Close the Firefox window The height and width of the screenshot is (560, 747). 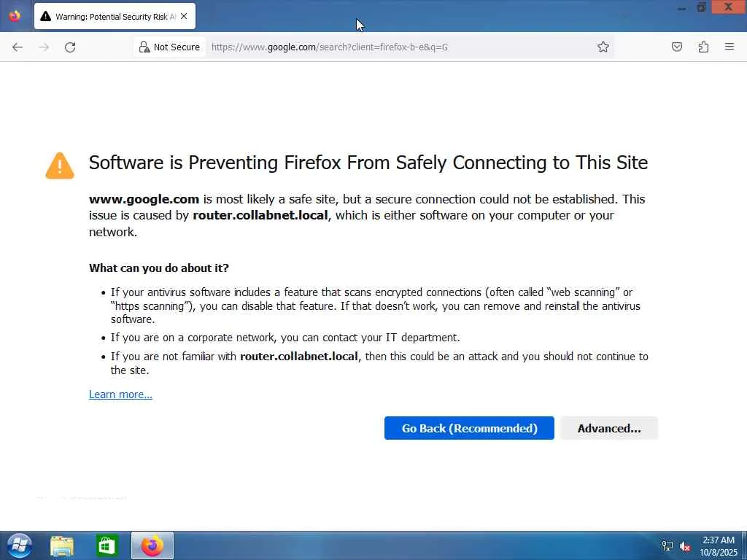(729, 7)
